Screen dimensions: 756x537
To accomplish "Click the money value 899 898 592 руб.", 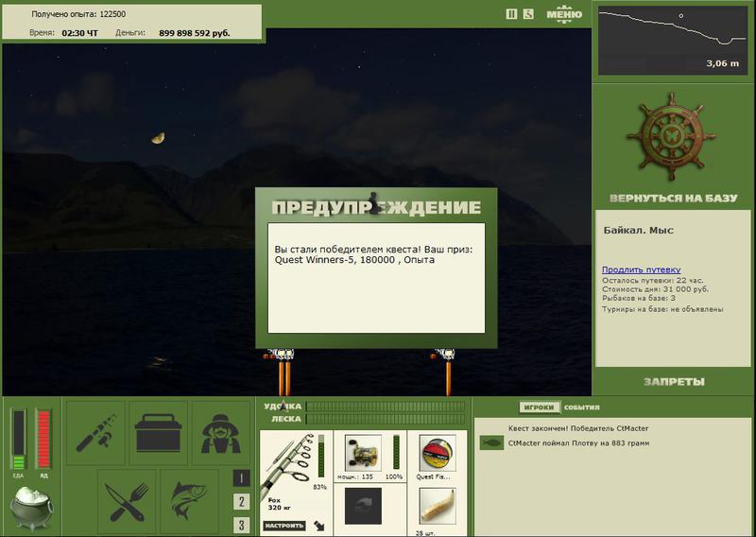I will [x=195, y=33].
